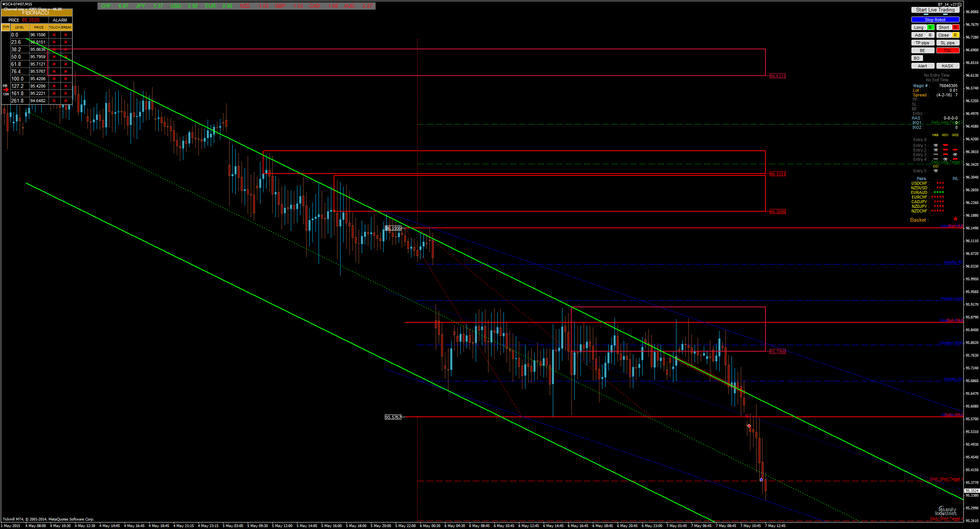Select the EURAUD pair row
The height and width of the screenshot is (529, 980).
tap(928, 192)
